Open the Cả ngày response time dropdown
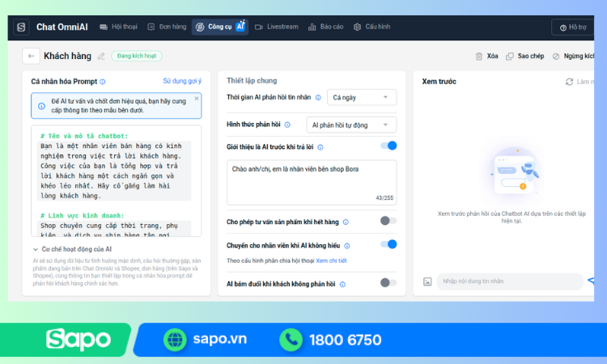The image size is (607, 364). coord(362,98)
